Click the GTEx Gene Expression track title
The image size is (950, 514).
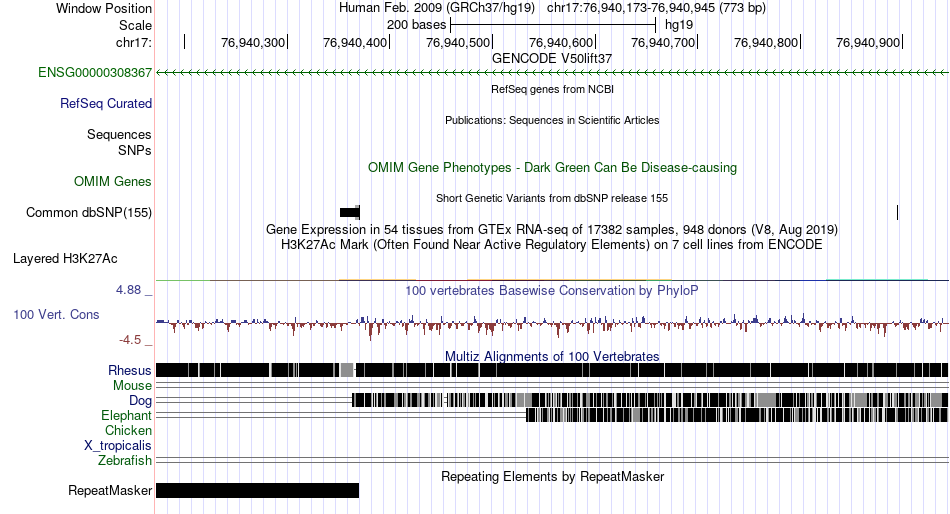[552, 230]
